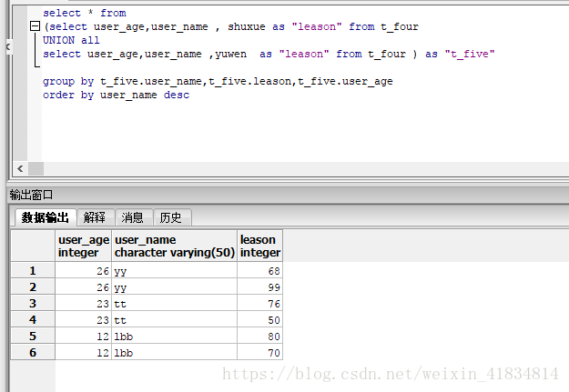Select row header 6

coord(33,352)
